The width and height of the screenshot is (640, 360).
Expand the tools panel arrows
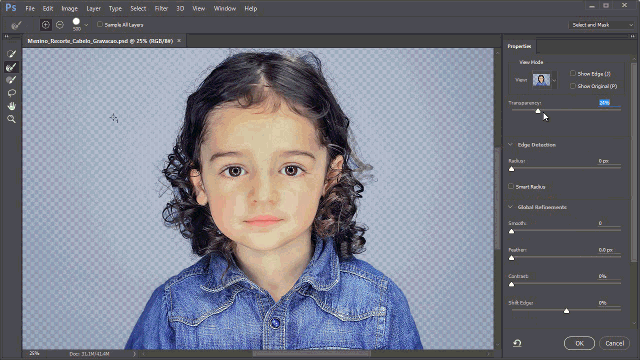click(6, 36)
